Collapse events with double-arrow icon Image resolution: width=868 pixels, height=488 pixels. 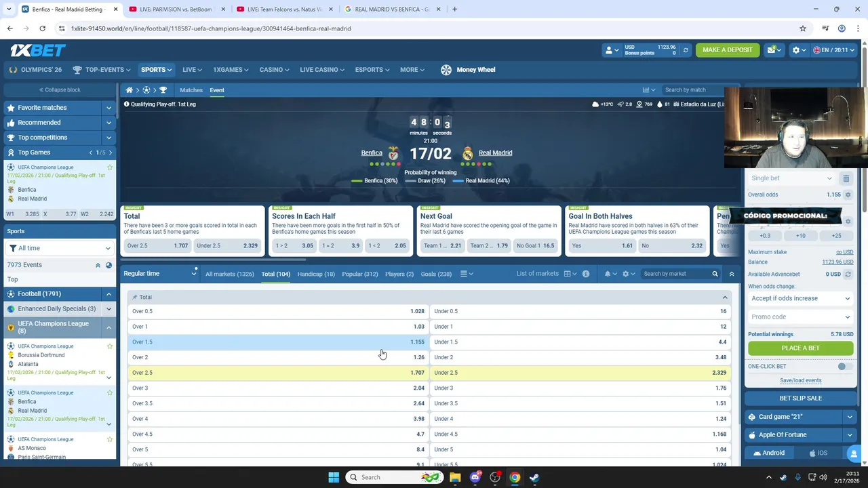coord(98,265)
